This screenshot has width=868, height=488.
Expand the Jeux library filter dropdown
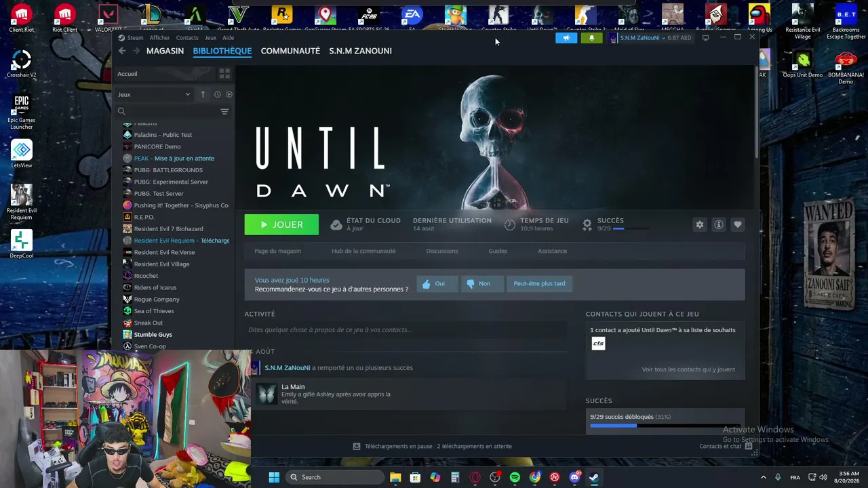[x=154, y=94]
